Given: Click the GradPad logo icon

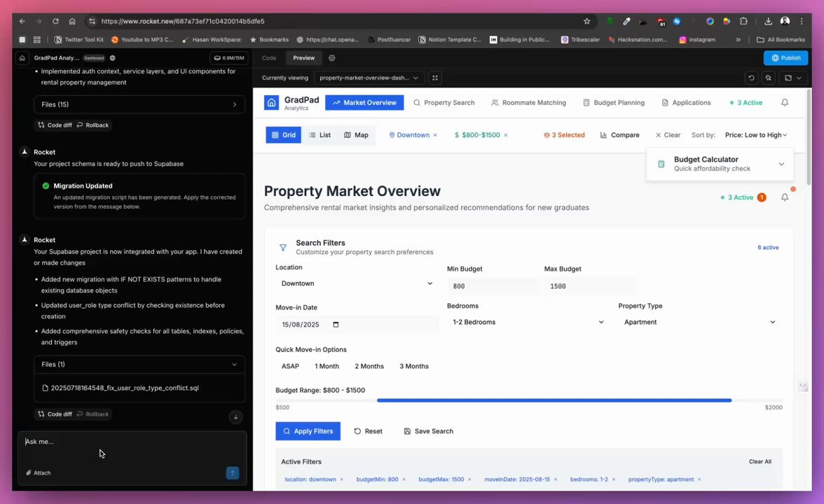Looking at the screenshot, I should click(x=272, y=102).
